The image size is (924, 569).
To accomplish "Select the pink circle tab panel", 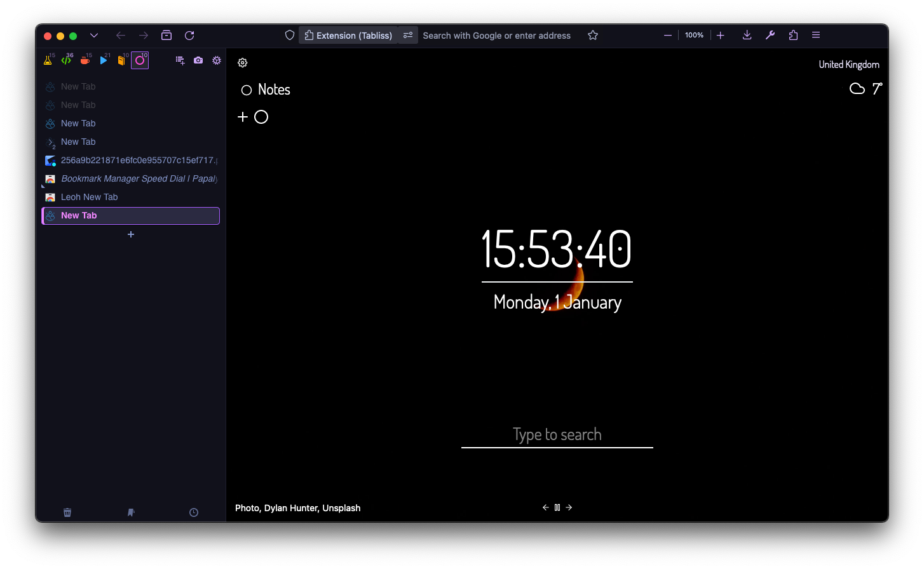I will (140, 60).
